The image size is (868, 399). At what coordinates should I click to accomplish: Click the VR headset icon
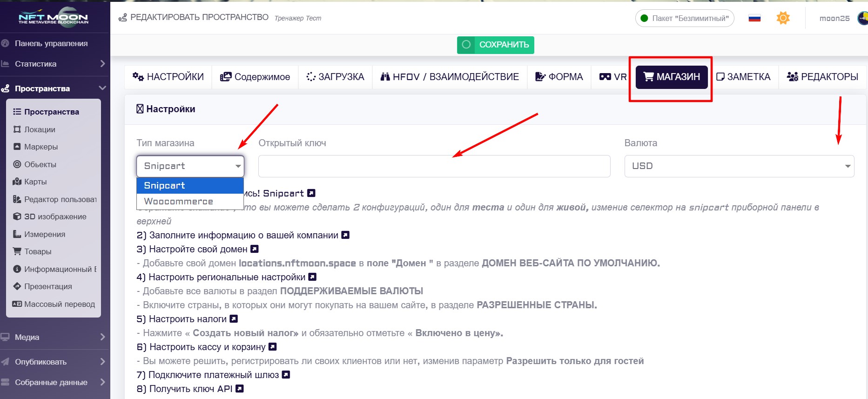pyautogui.click(x=605, y=77)
